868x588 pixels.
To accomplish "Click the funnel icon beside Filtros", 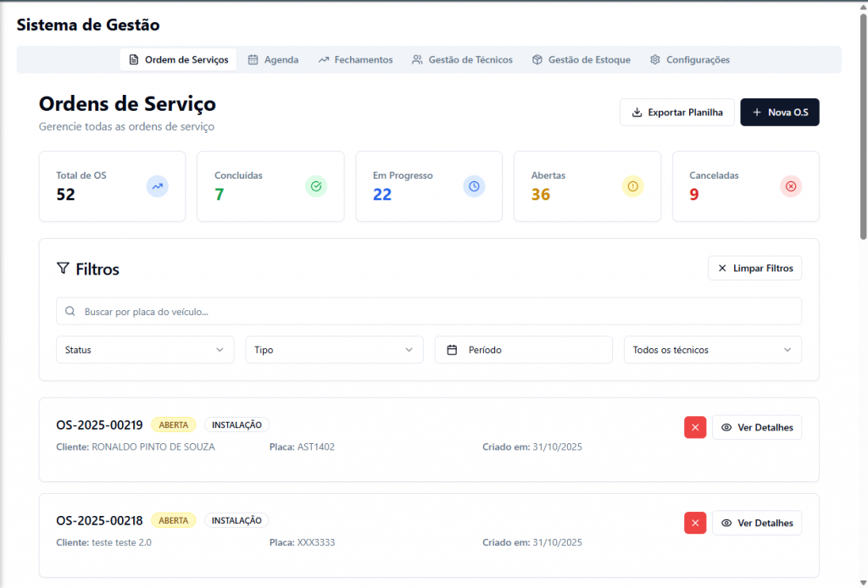I will point(63,269).
